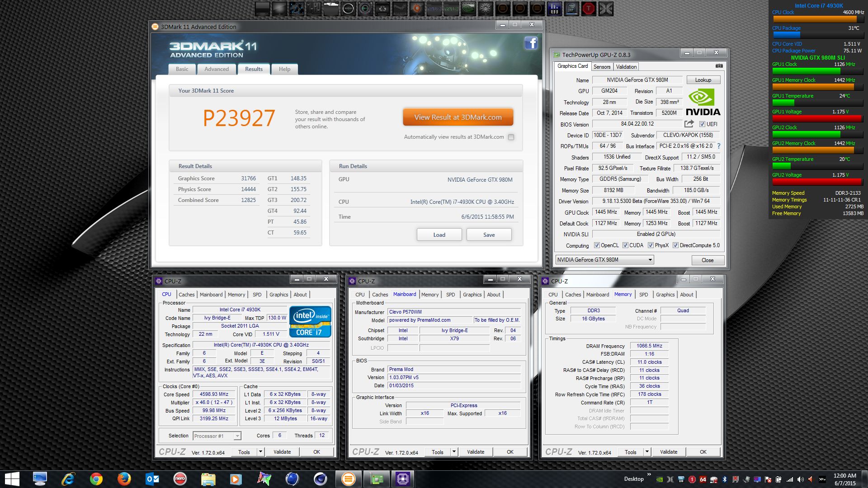Click Validate in the left CPU-Z window
The width and height of the screenshot is (868, 488).
pos(282,452)
